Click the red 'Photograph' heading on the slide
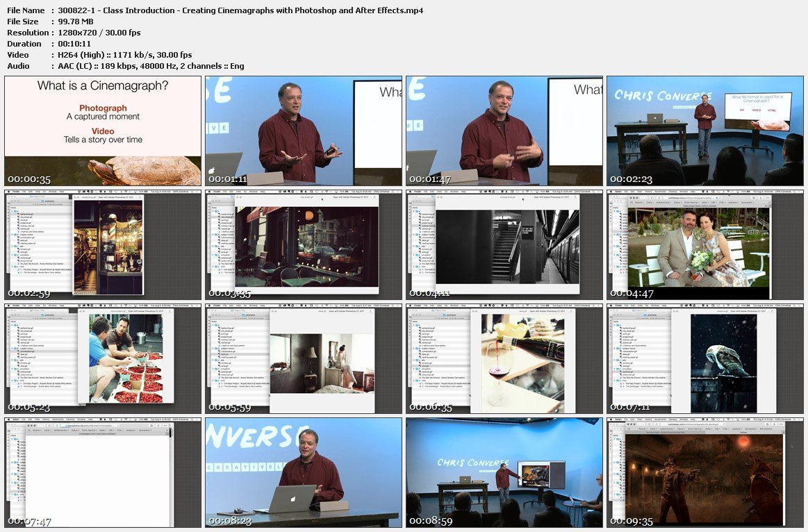 tap(103, 108)
